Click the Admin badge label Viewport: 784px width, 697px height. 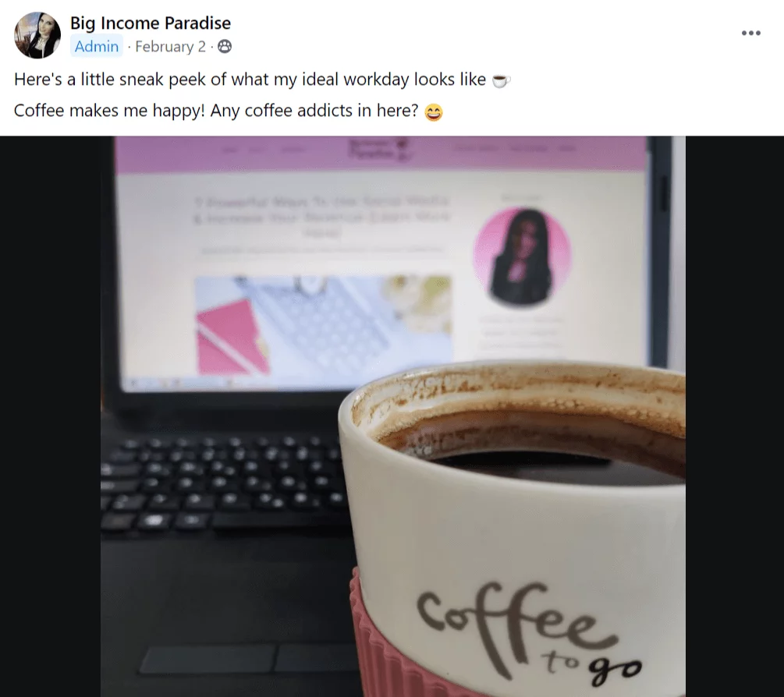(97, 47)
